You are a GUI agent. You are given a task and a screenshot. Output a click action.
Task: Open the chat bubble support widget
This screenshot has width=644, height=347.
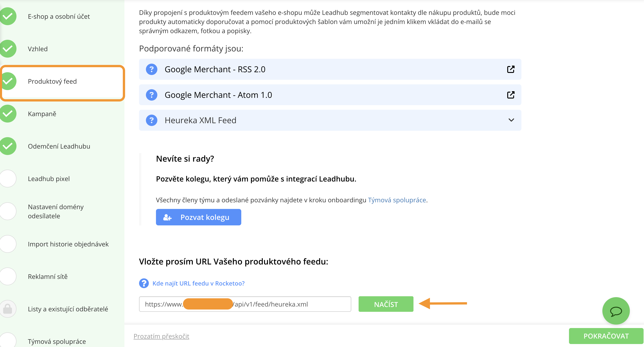pos(616,311)
